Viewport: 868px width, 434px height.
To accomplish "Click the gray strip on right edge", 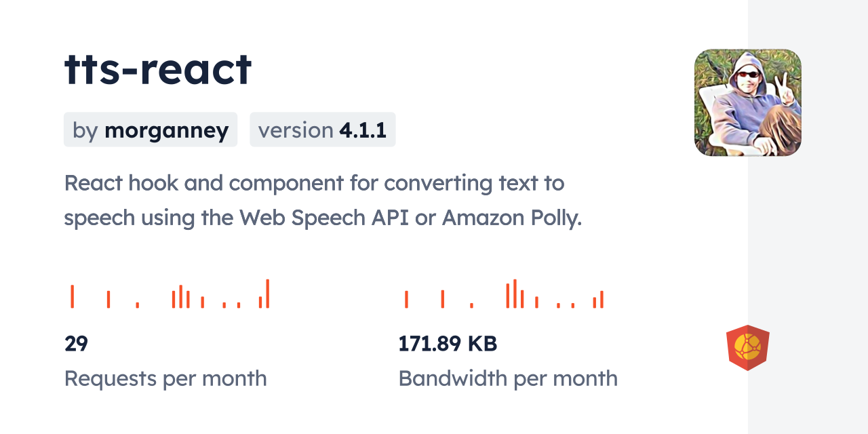I will click(808, 217).
